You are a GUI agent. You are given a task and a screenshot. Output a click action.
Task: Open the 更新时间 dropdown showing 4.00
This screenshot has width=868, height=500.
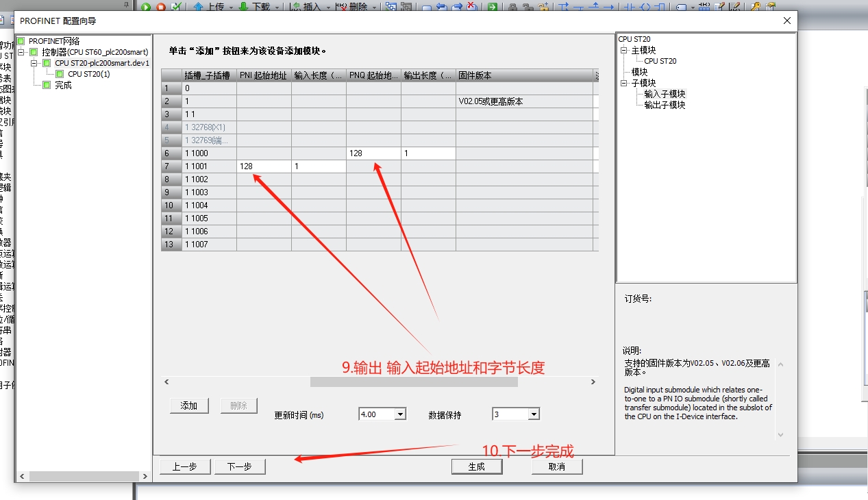pos(400,414)
